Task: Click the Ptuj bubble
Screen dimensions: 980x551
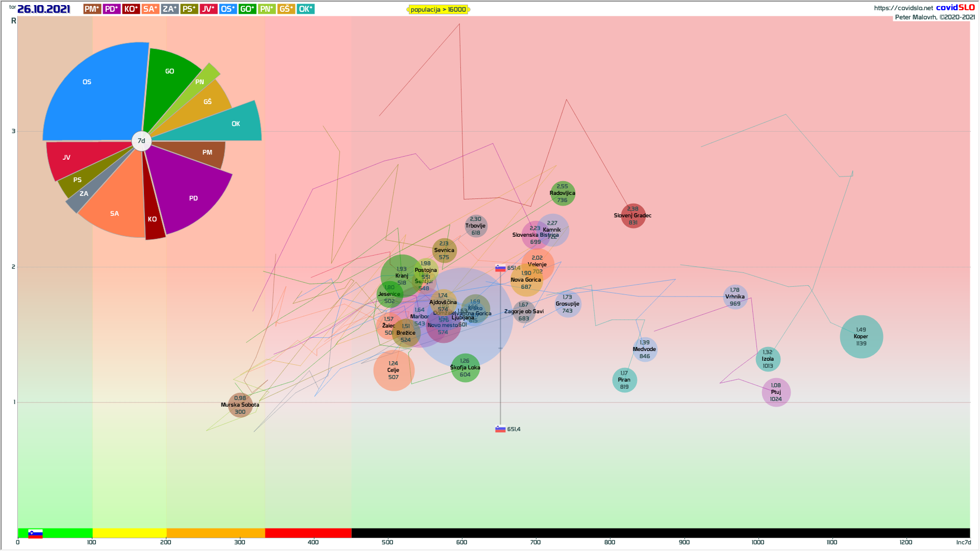Action: [x=776, y=392]
